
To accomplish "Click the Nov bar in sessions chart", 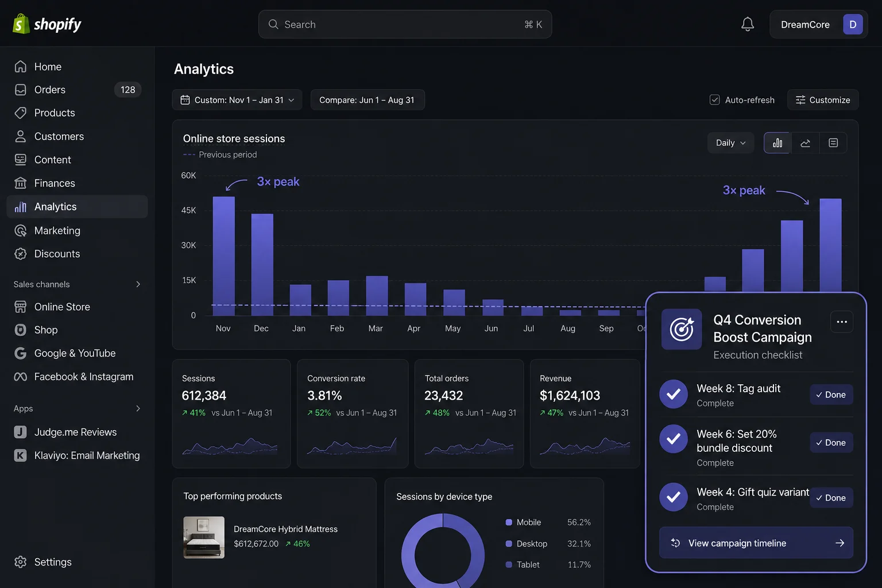I will 223,256.
